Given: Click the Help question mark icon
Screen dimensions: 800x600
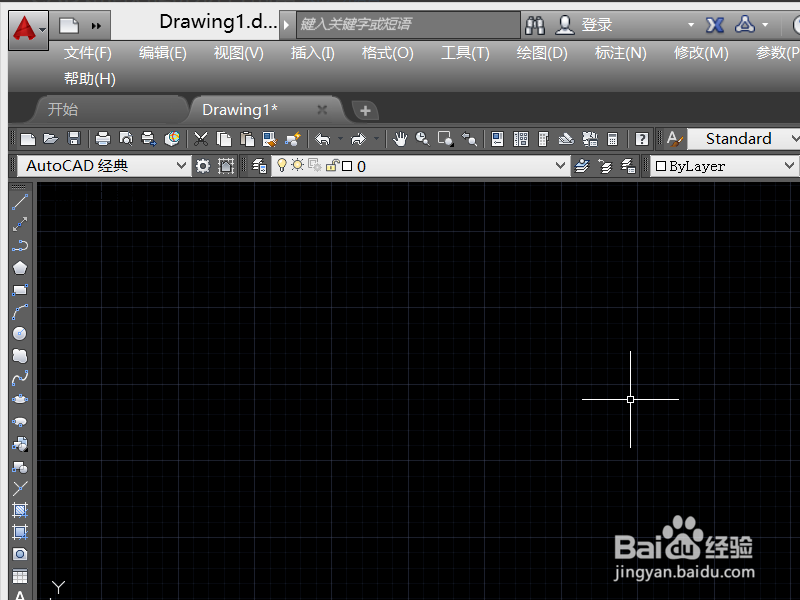Looking at the screenshot, I should 641,139.
